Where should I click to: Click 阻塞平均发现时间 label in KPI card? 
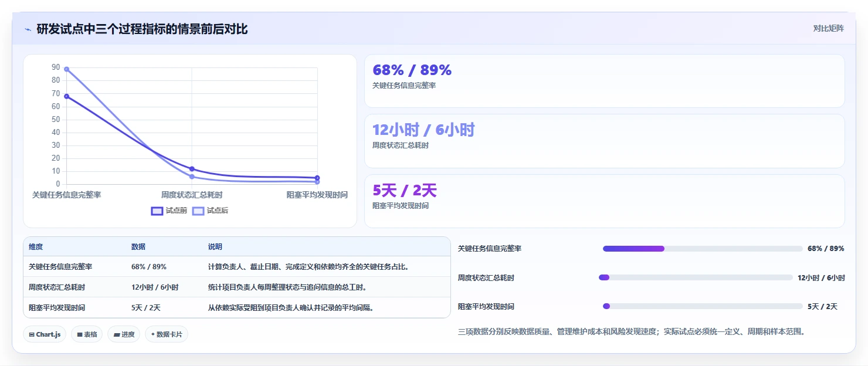pos(401,206)
